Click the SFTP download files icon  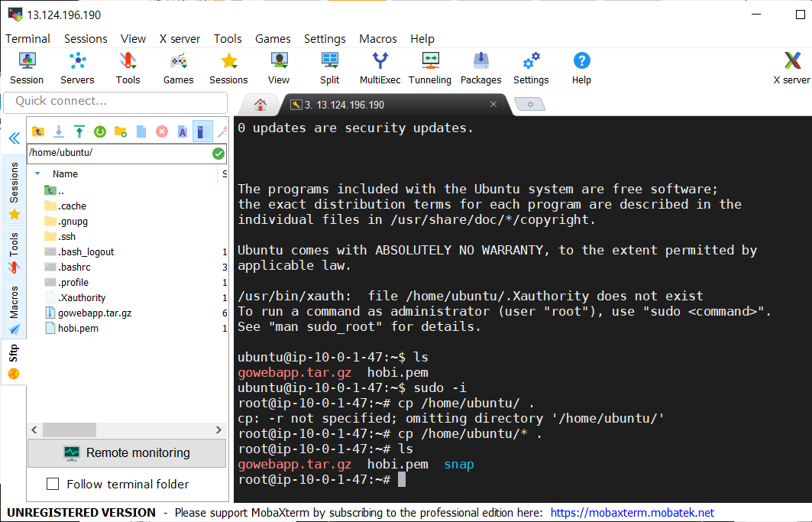(x=59, y=131)
